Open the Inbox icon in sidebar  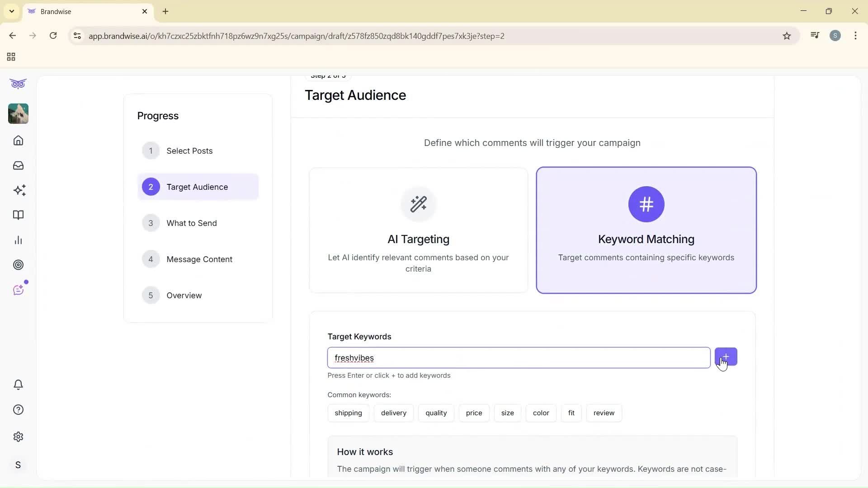(18, 165)
